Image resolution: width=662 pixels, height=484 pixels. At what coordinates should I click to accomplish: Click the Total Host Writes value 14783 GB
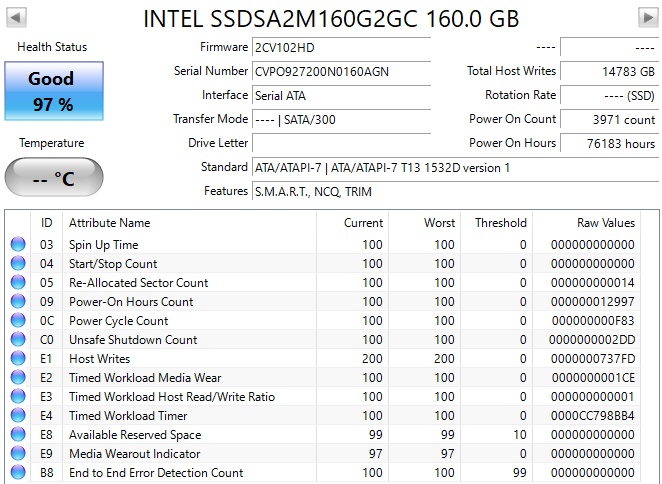609,71
